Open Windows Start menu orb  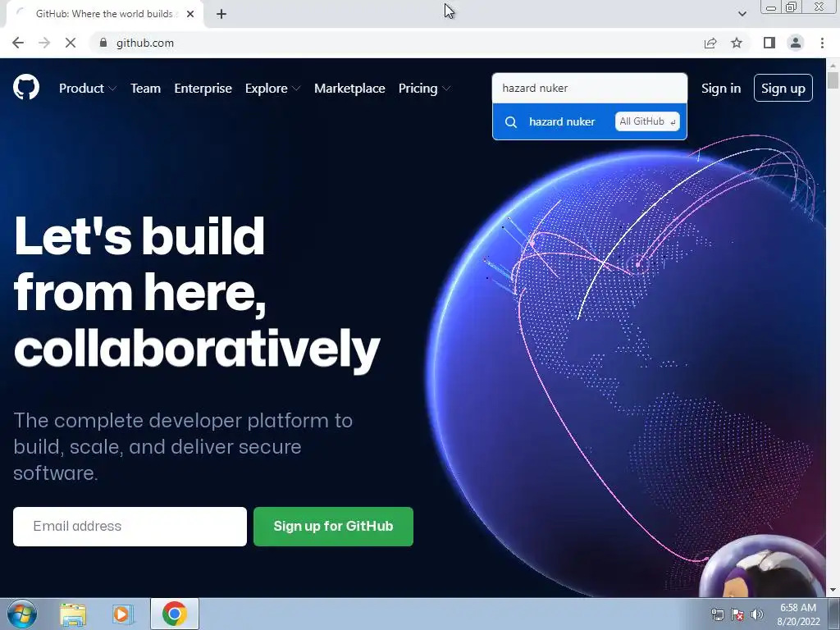(x=22, y=614)
